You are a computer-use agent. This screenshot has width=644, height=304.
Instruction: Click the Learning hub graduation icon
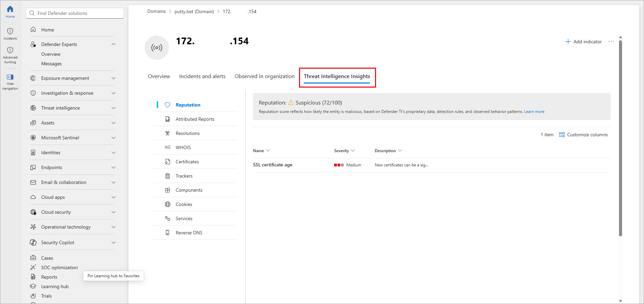click(33, 286)
